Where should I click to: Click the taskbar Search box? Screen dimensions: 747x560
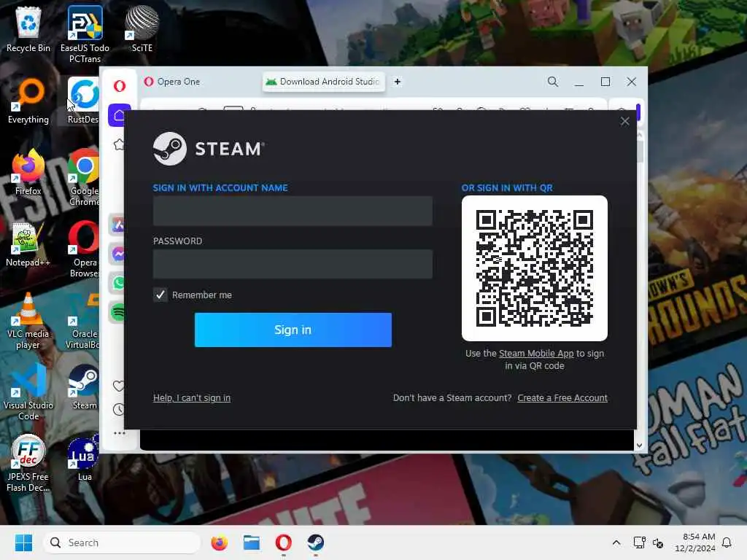click(122, 542)
